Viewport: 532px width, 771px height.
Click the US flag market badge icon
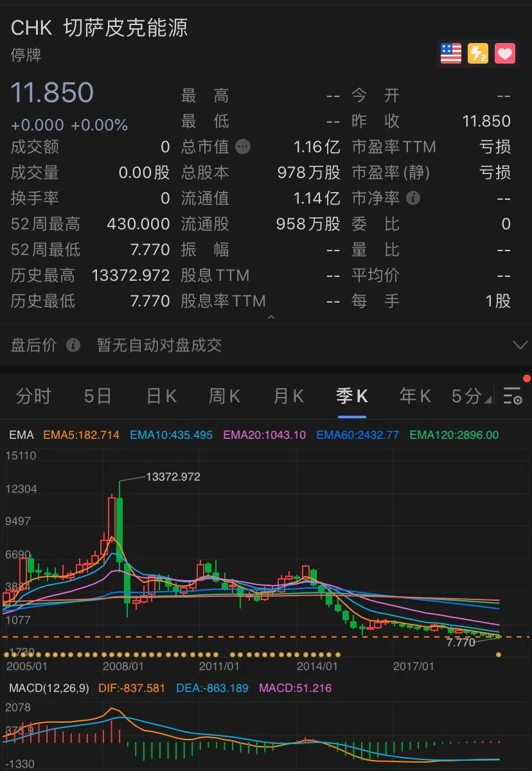click(450, 53)
